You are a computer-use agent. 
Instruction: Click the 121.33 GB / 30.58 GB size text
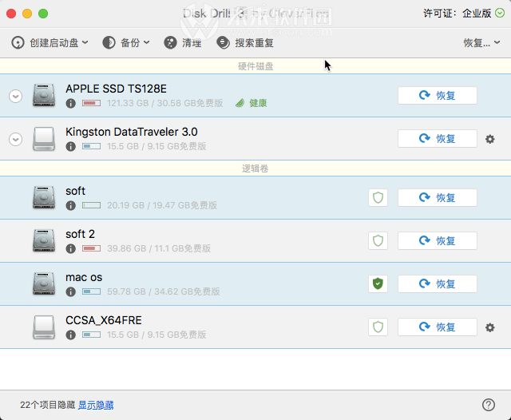(165, 103)
